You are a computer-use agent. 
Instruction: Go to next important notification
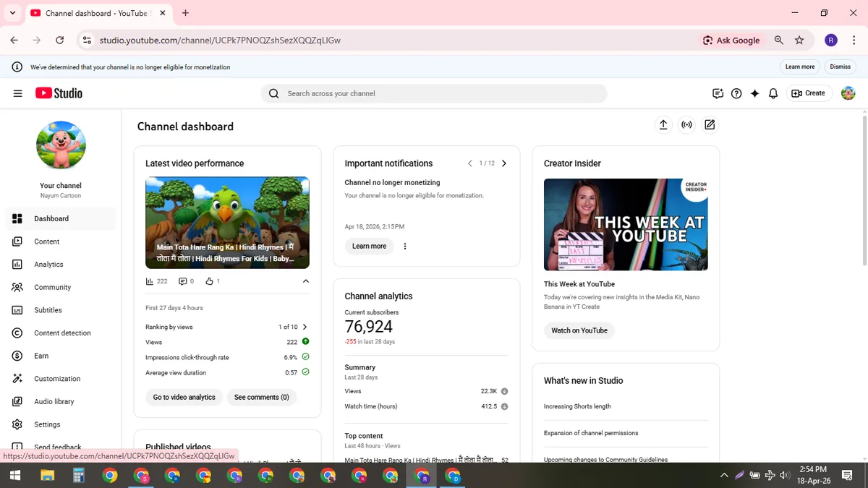click(x=504, y=163)
